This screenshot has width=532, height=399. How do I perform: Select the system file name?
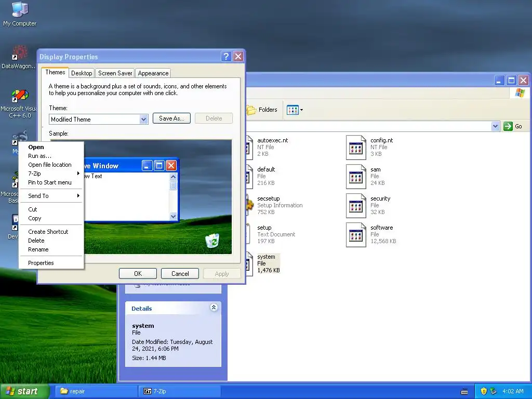click(266, 257)
